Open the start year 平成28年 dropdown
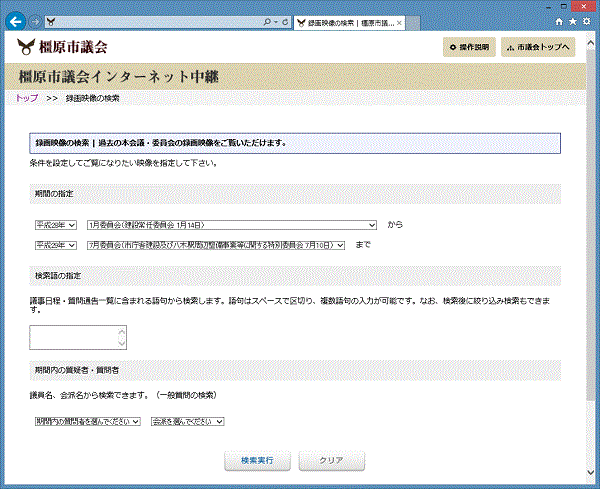The image size is (600, 489). click(55, 225)
